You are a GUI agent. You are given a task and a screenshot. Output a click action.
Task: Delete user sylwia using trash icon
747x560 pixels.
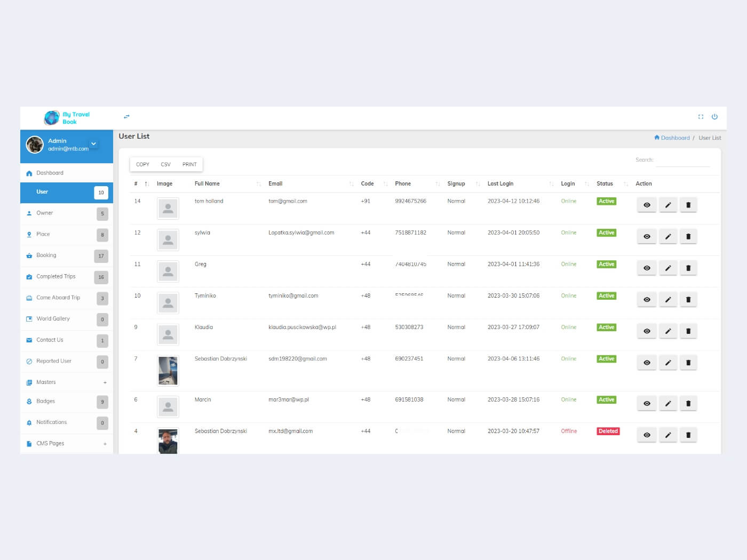tap(688, 237)
